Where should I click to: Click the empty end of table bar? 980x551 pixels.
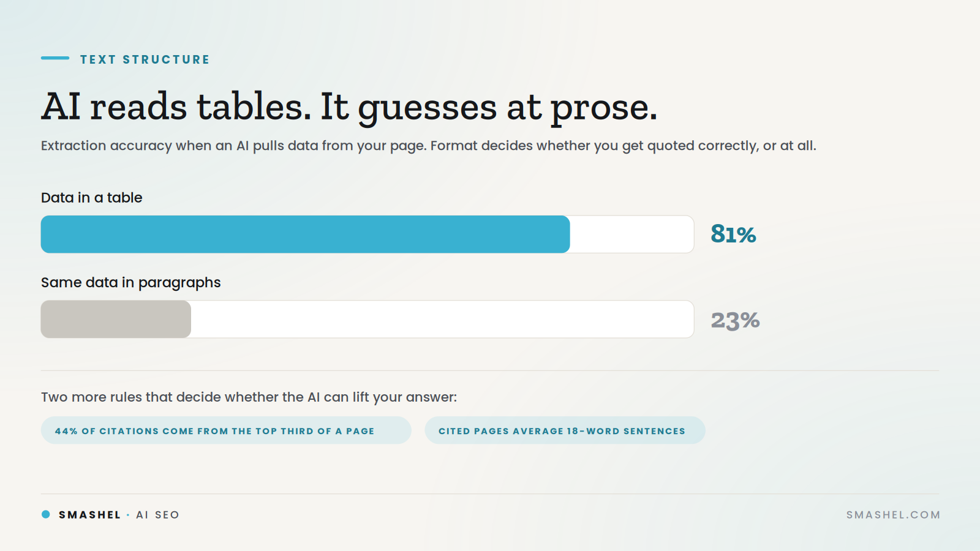pos(632,234)
